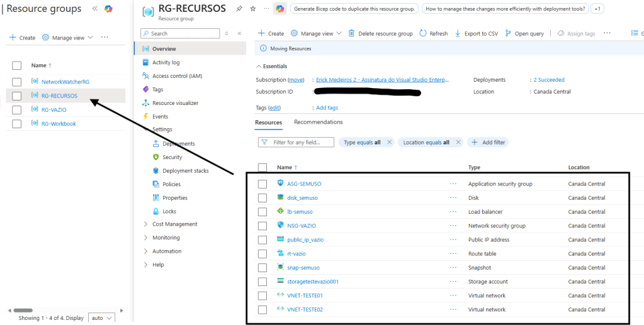Click the storagetestevazio001 storage account icon

281,281
